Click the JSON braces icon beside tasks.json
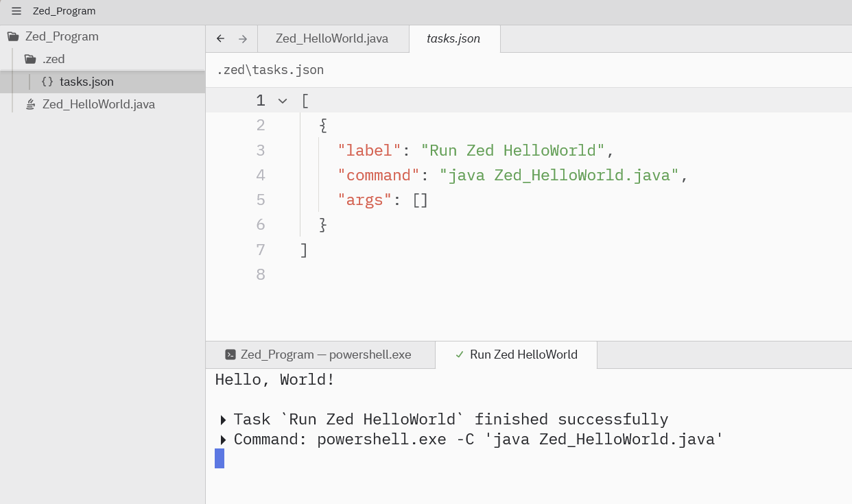852x504 pixels. click(47, 82)
